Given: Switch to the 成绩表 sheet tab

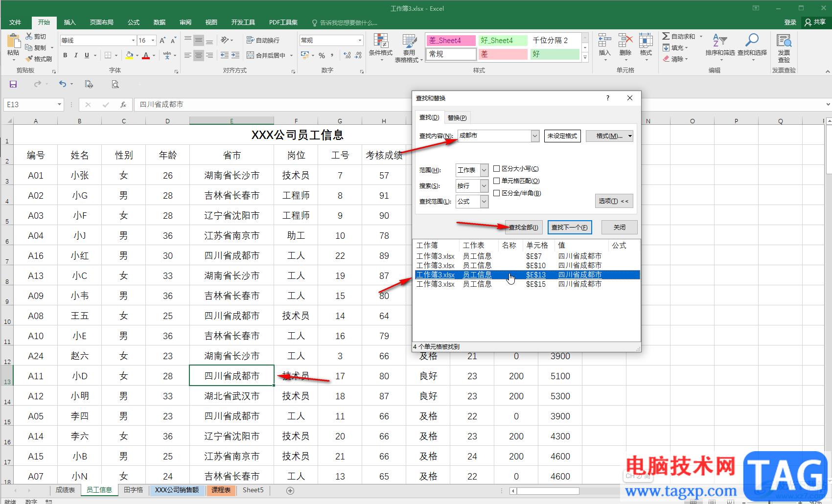Looking at the screenshot, I should click(x=65, y=490).
